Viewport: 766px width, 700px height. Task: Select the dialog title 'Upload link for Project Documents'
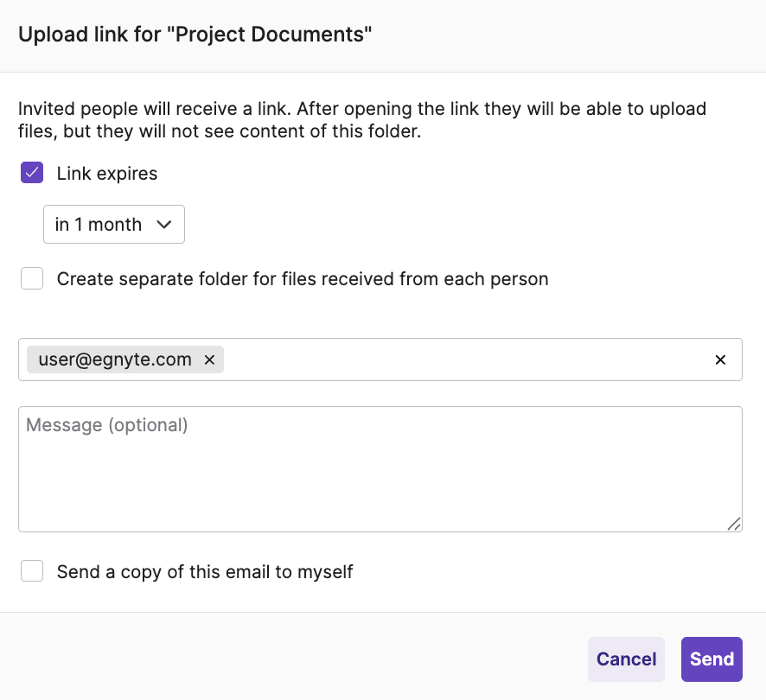click(x=194, y=34)
